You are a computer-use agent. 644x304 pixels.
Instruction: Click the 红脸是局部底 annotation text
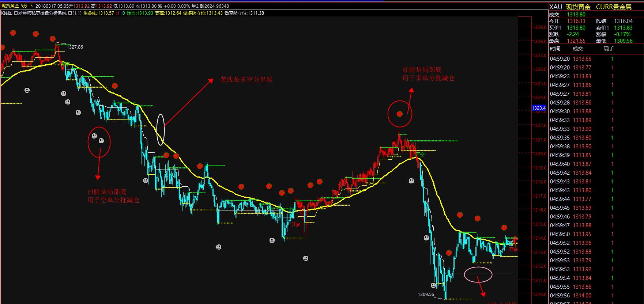coord(422,70)
